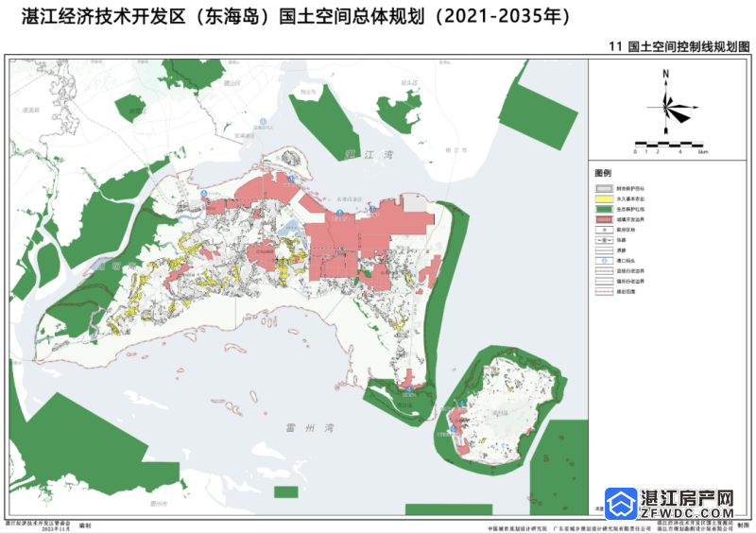The image size is (756, 534).
Task: Click the port icon near 宝满港区
Action: pos(264,122)
